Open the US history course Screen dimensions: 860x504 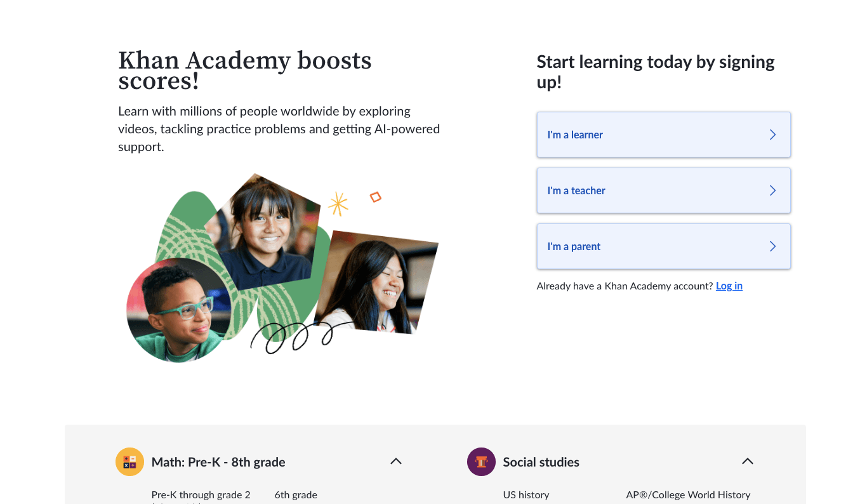point(526,495)
